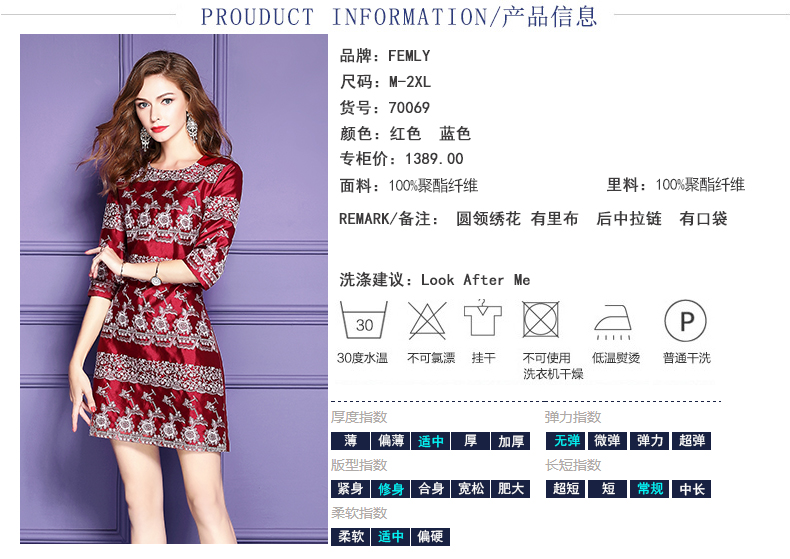Click the red dress model photo
This screenshot has width=790, height=559.
click(x=174, y=289)
